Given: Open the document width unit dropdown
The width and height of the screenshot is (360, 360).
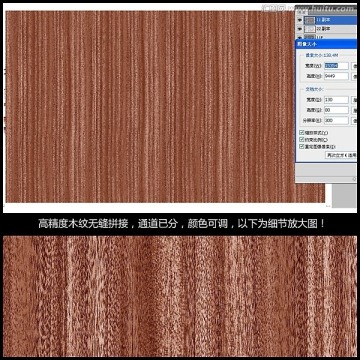Looking at the screenshot, I should point(354,100).
